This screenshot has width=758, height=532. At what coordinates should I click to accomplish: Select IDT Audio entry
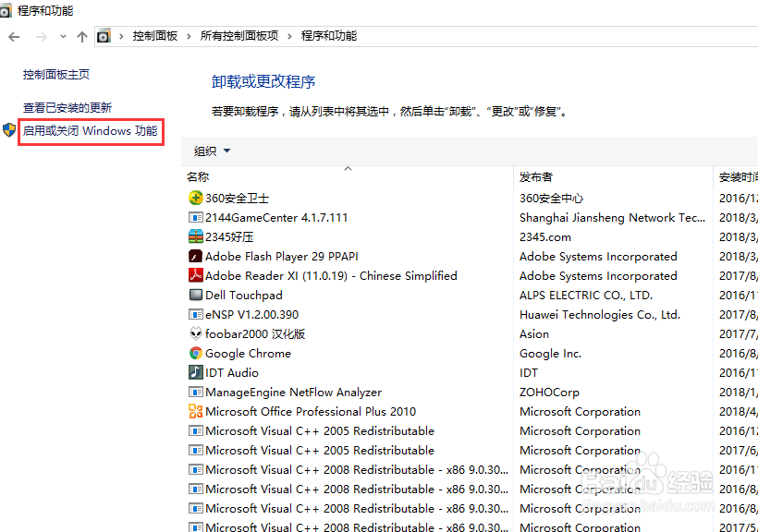pyautogui.click(x=231, y=372)
